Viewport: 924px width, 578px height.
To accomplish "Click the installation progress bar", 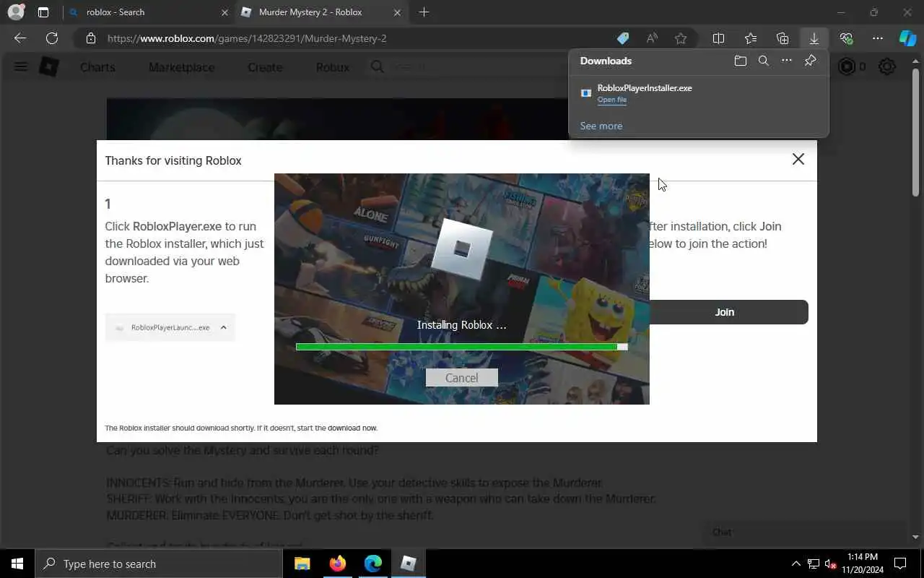I will point(462,347).
